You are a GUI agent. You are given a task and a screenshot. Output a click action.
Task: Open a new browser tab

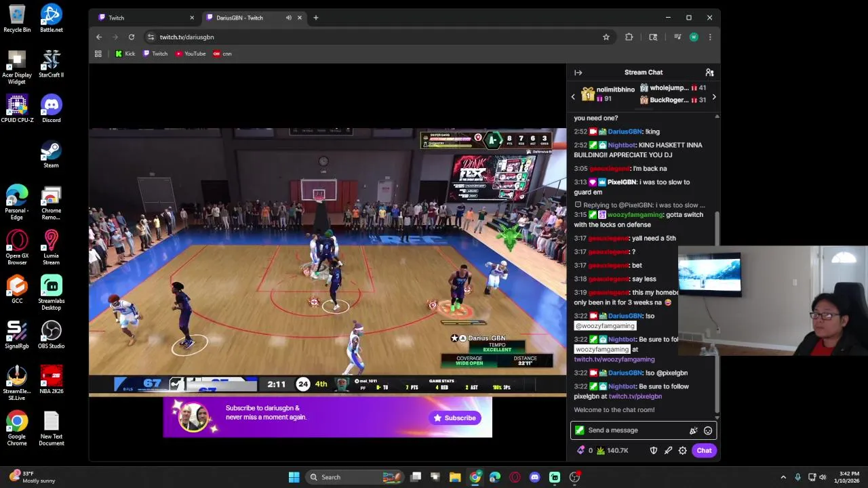point(315,18)
